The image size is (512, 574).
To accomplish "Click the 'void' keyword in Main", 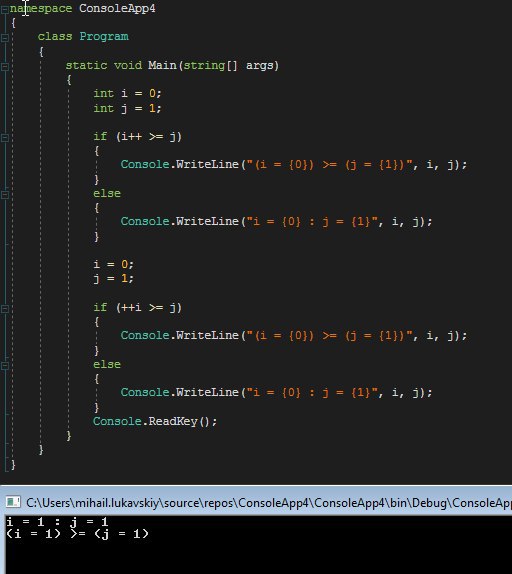I will (128, 65).
